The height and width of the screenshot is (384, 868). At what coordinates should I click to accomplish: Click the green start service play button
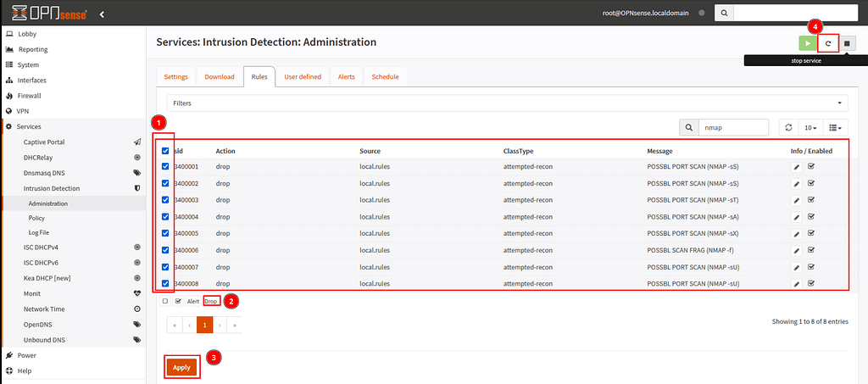(x=808, y=43)
